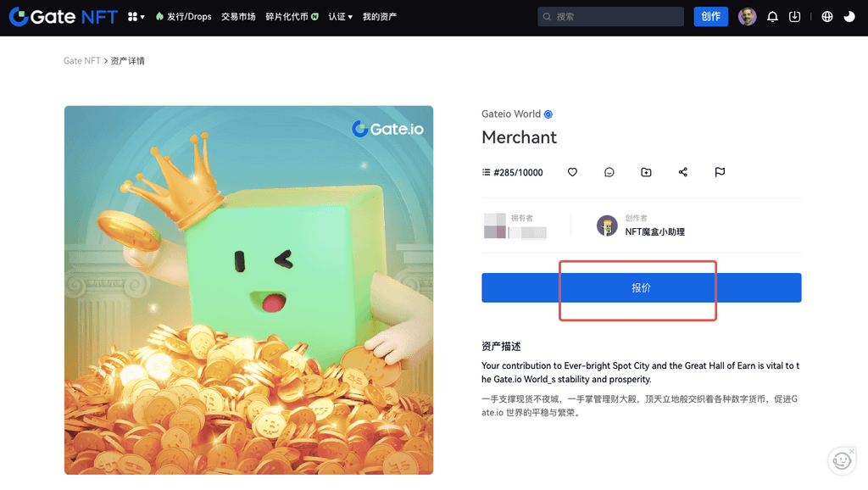The width and height of the screenshot is (868, 490).
Task: Report this NFT using flag icon
Action: point(720,172)
